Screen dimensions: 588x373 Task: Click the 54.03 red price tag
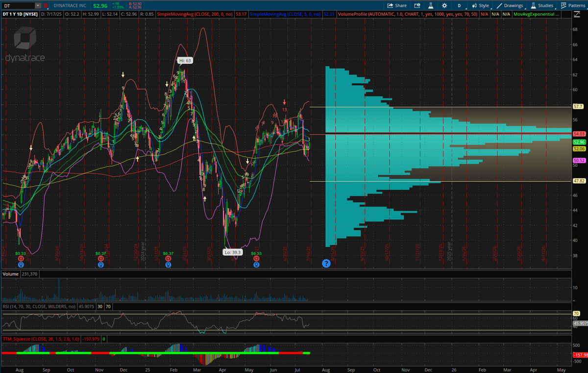(579, 134)
